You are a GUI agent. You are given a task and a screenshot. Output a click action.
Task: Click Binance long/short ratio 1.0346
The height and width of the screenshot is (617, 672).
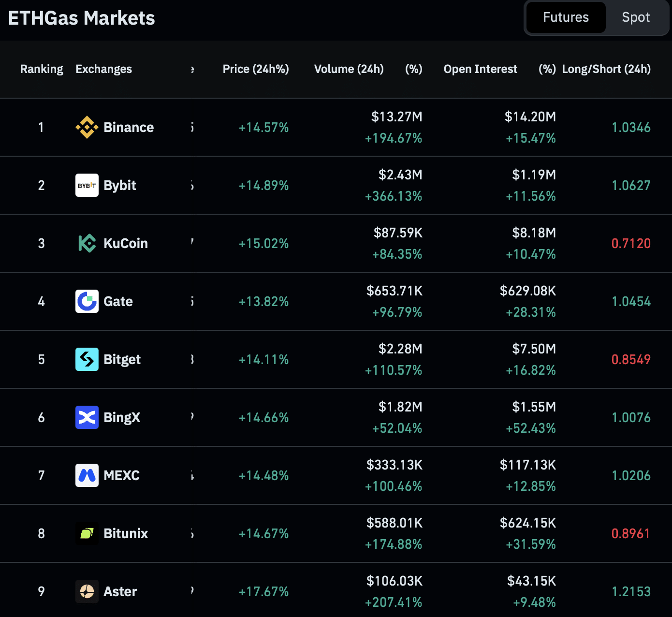[631, 127]
